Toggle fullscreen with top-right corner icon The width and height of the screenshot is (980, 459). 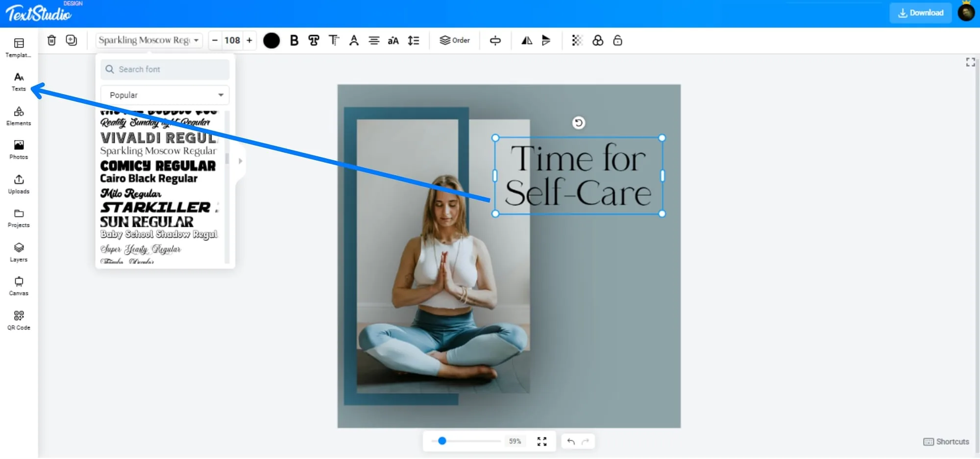tap(970, 62)
